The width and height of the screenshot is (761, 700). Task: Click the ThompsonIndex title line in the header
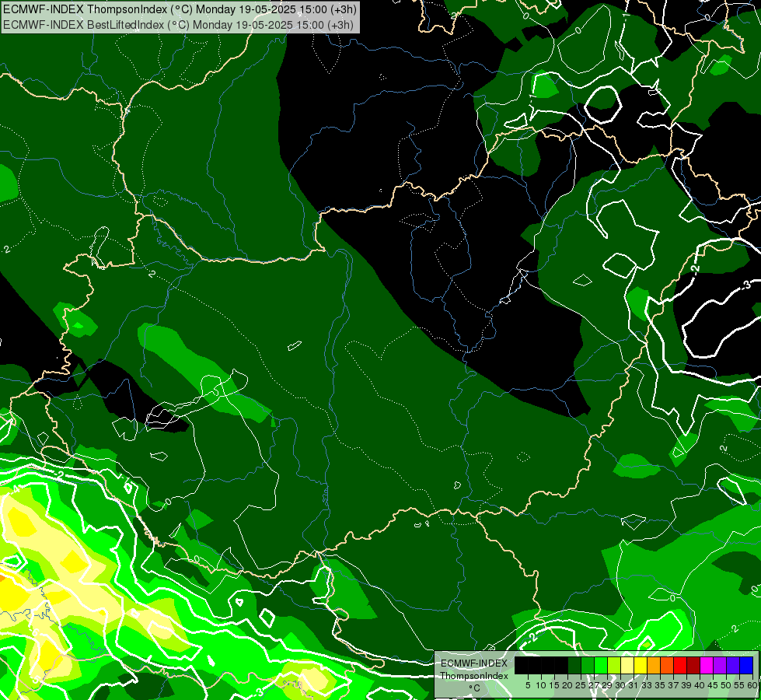click(x=180, y=9)
